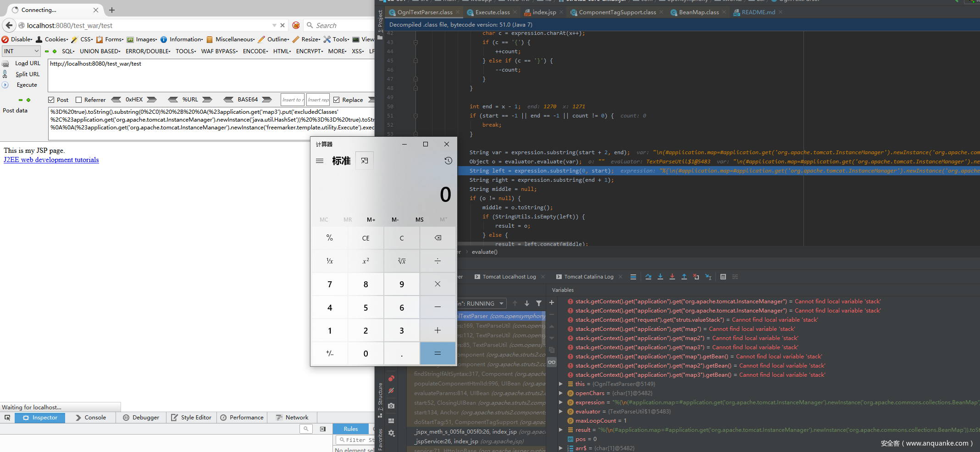980x452 pixels.
Task: Open J2EE web development tutorials link
Action: 51,160
